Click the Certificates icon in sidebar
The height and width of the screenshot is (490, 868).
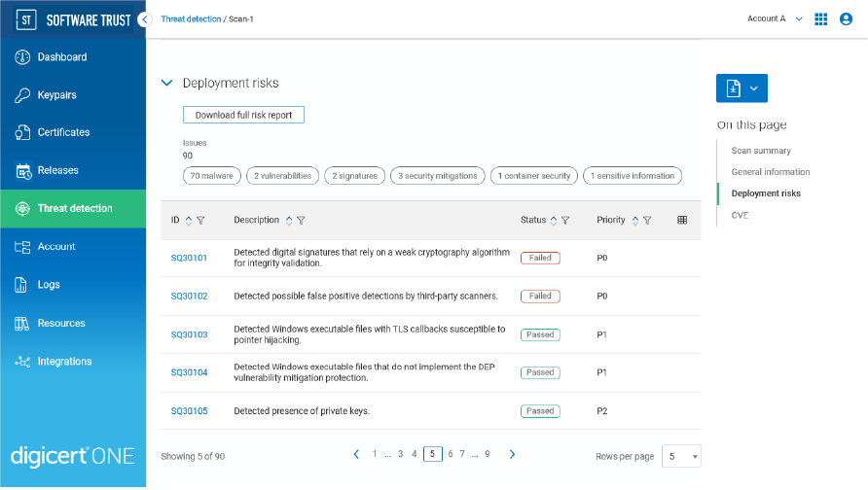click(x=22, y=133)
